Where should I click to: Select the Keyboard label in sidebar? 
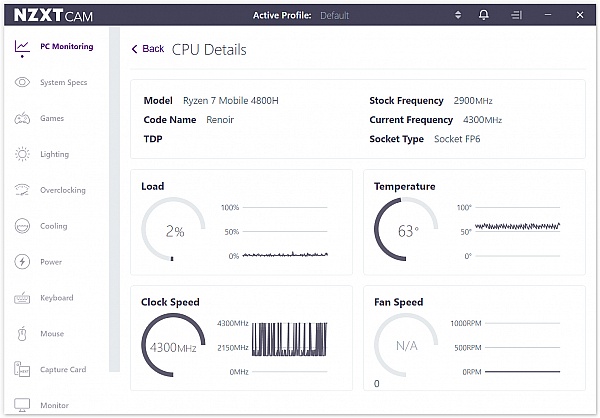pyautogui.click(x=57, y=298)
